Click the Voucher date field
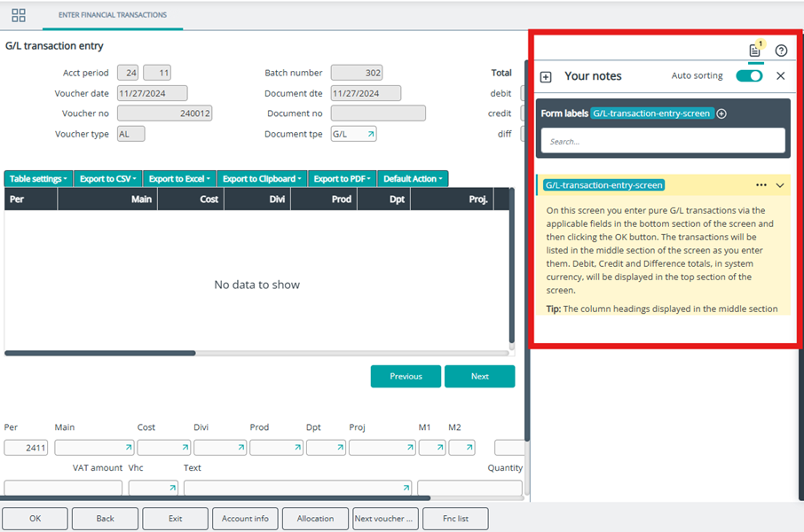 (153, 93)
